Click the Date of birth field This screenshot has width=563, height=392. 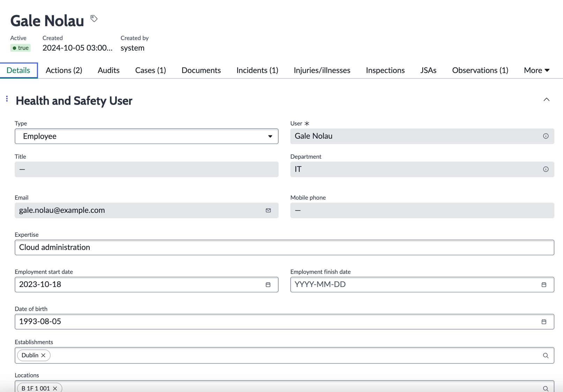tap(284, 322)
